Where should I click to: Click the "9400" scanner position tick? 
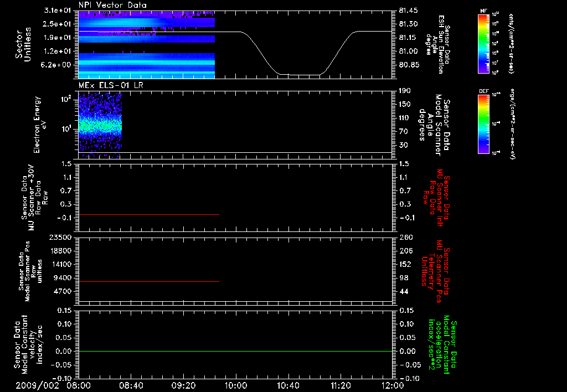[x=63, y=278]
